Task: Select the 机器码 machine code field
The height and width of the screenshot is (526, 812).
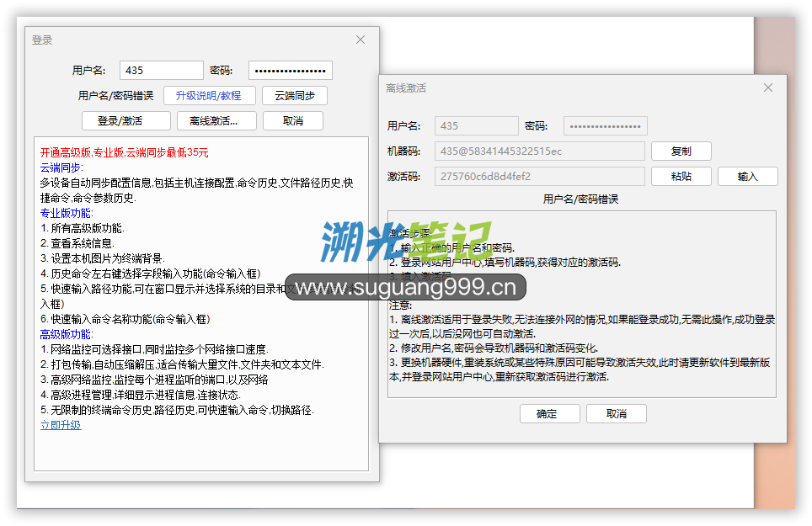Action: click(x=539, y=151)
